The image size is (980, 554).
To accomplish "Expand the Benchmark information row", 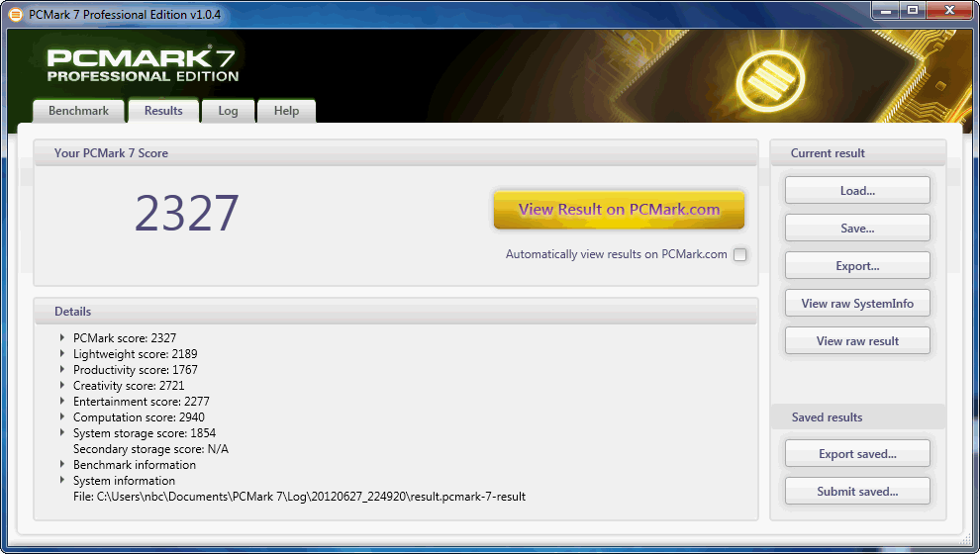I will [x=62, y=464].
